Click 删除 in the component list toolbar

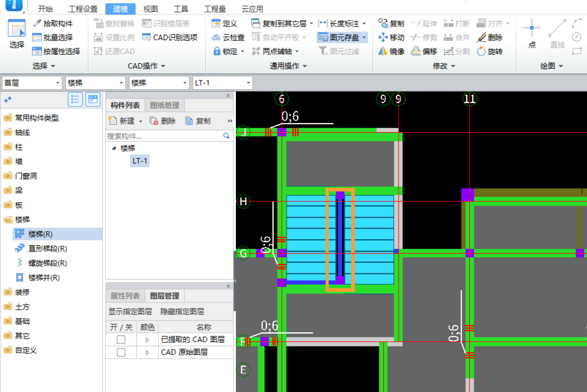pos(163,121)
